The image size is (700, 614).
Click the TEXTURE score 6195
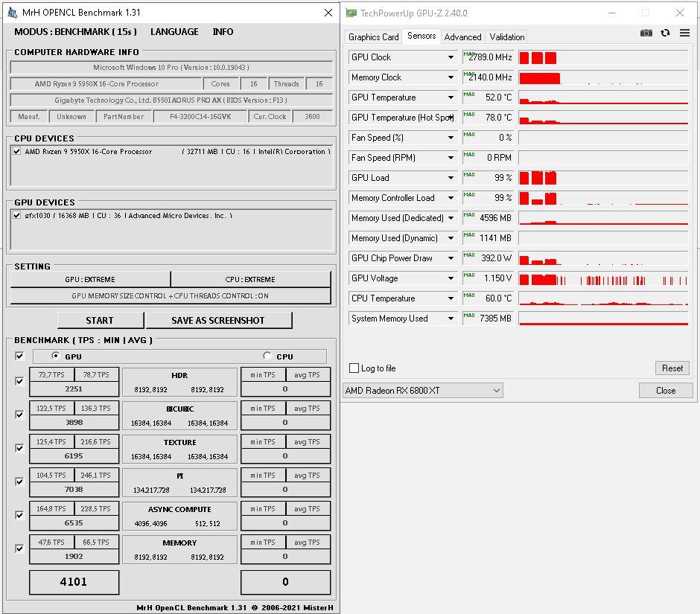pyautogui.click(x=74, y=455)
